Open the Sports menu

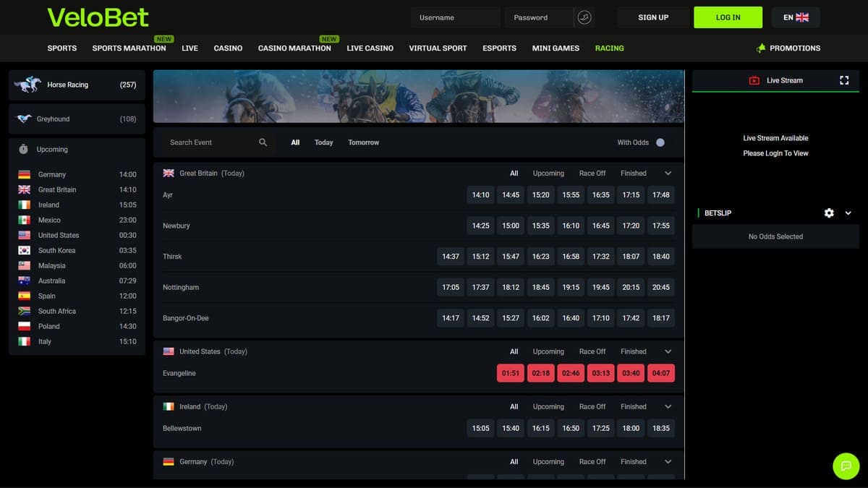62,48
